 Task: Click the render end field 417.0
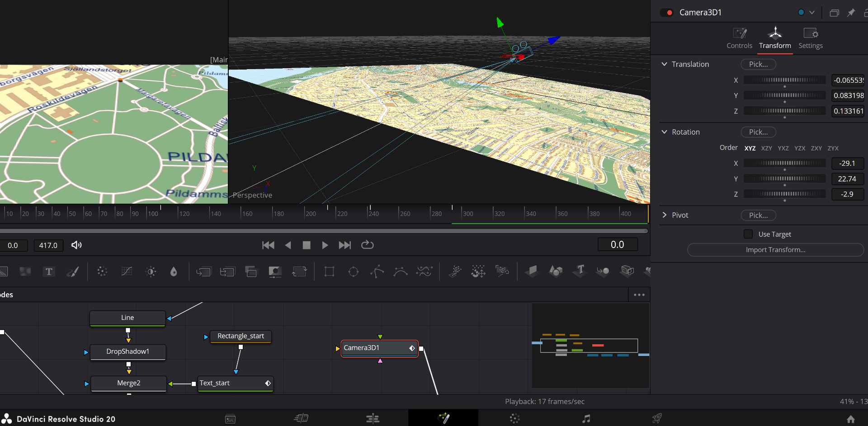point(48,245)
